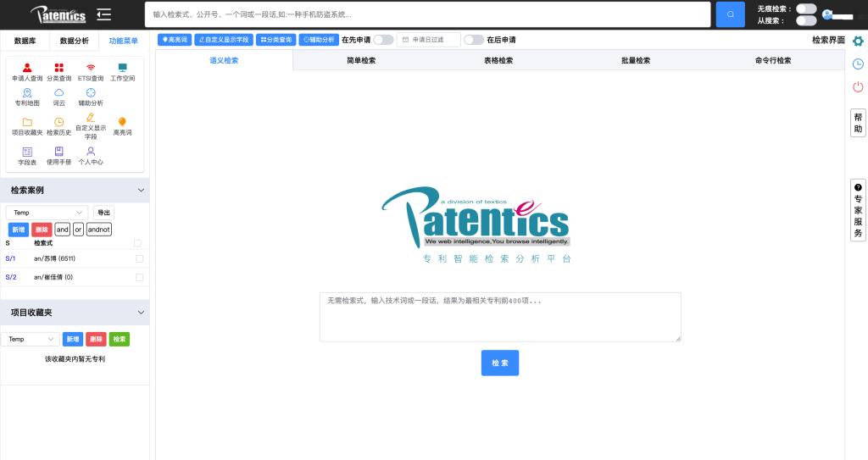Check the box for an/崔佳倩 row
868x460 pixels.
click(x=140, y=277)
